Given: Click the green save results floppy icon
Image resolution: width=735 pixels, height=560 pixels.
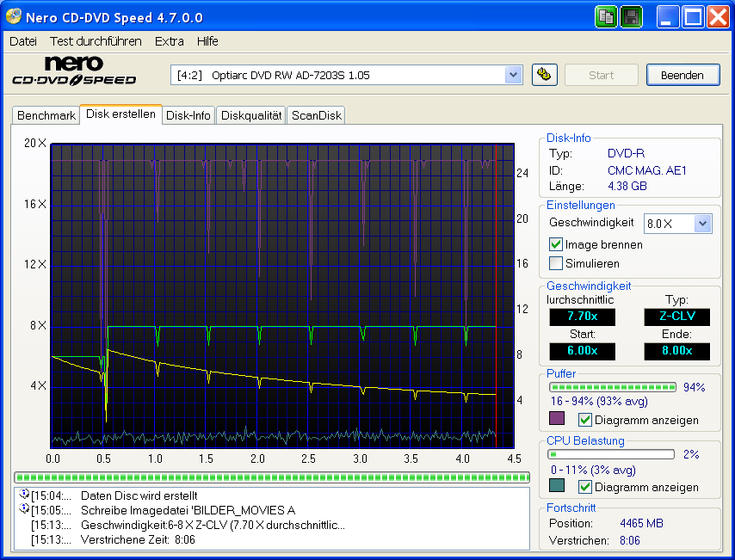Looking at the screenshot, I should 631,16.
